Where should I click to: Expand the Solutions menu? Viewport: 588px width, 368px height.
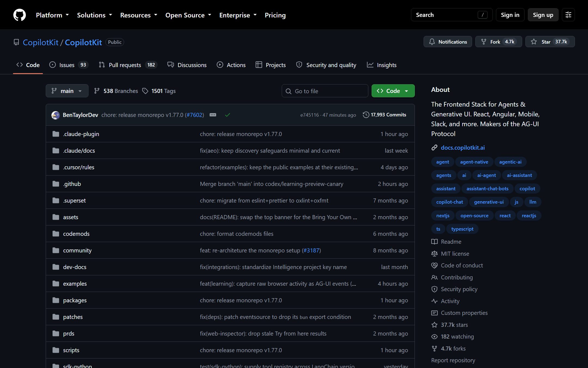pyautogui.click(x=94, y=15)
